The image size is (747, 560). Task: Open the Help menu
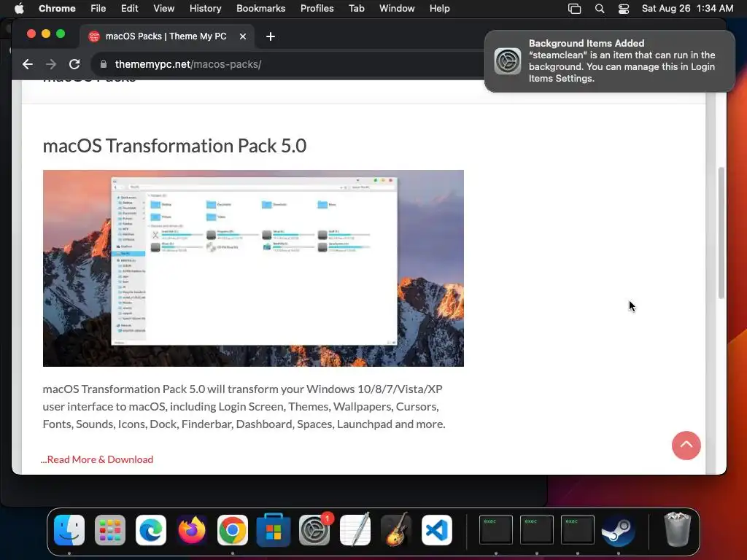(439, 9)
